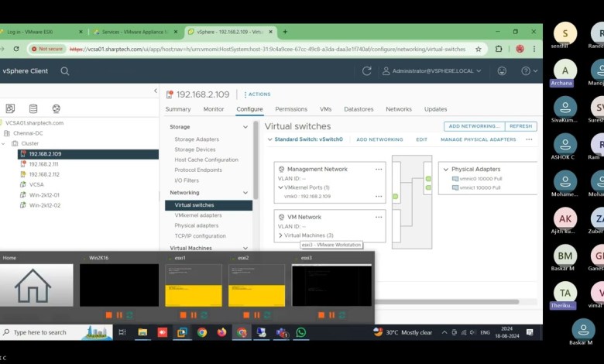Collapse VMkernel Ports (1) list

tap(281, 187)
